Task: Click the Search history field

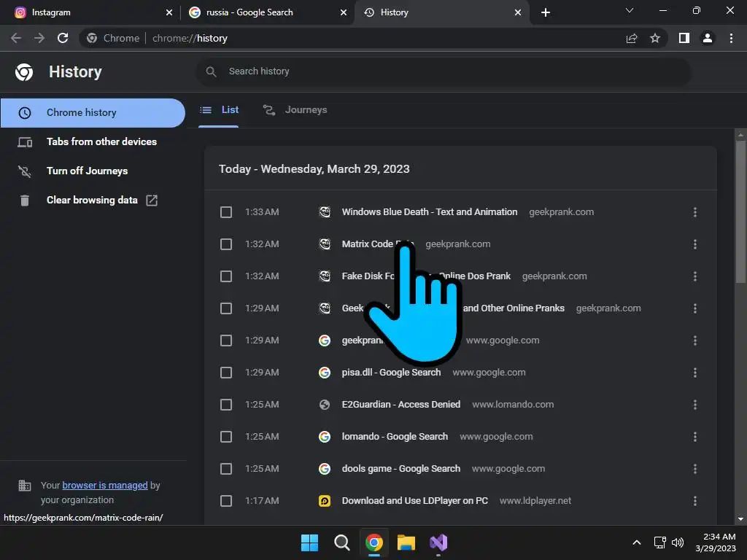Action: coord(443,71)
